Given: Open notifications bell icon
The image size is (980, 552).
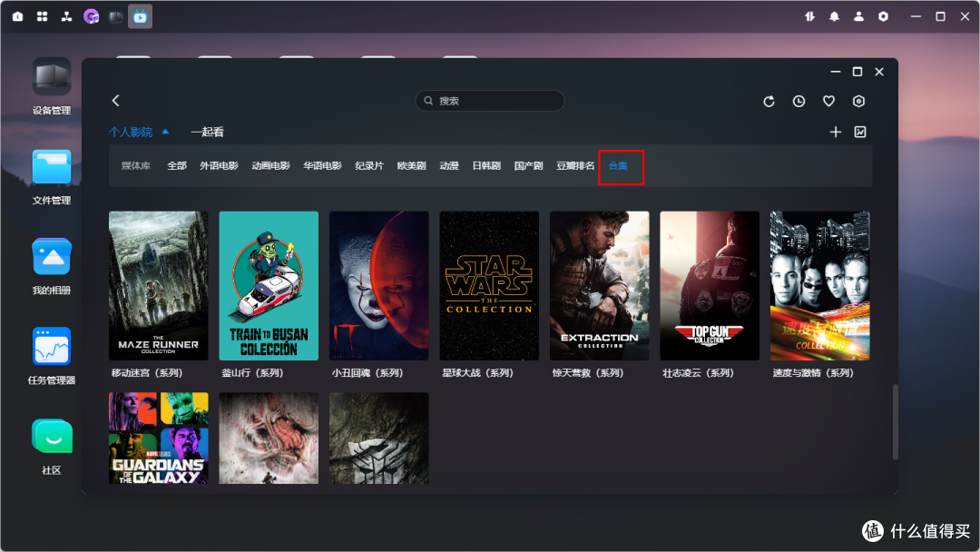Looking at the screenshot, I should (834, 17).
